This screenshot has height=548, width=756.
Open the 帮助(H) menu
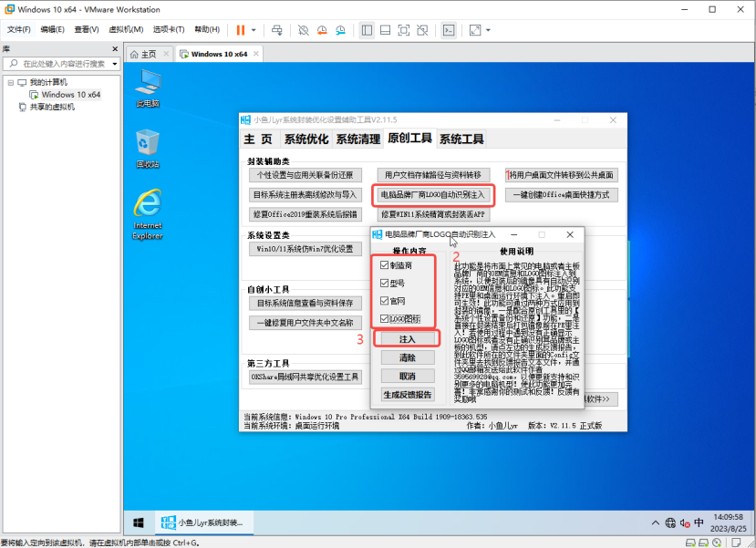click(207, 29)
